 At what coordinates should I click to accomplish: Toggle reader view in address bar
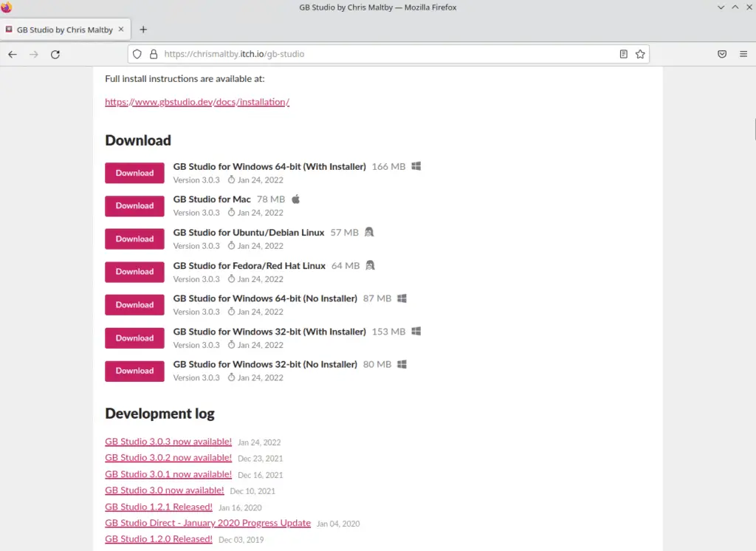click(x=623, y=54)
